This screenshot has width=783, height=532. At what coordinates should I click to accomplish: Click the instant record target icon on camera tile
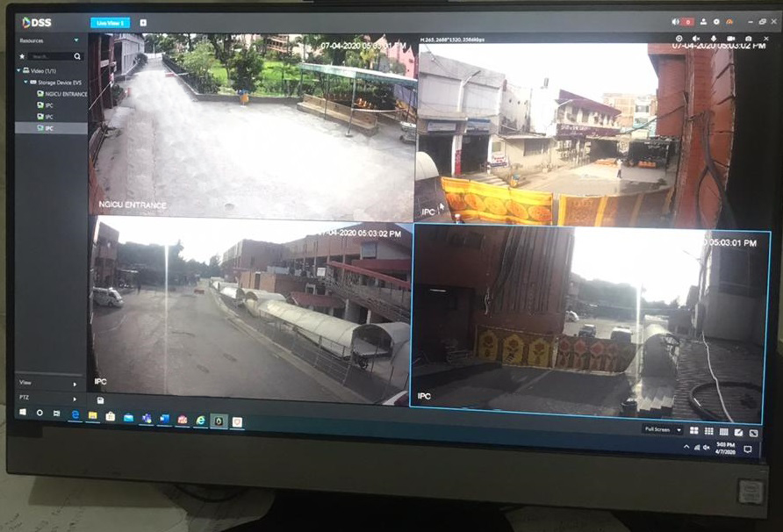(679, 40)
